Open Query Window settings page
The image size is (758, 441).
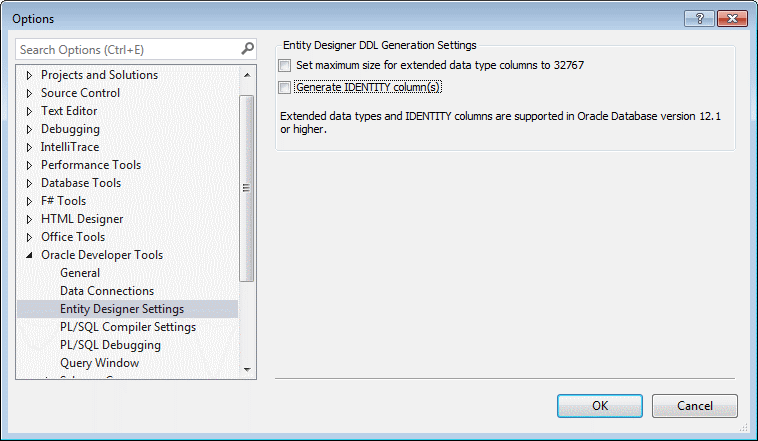[99, 363]
